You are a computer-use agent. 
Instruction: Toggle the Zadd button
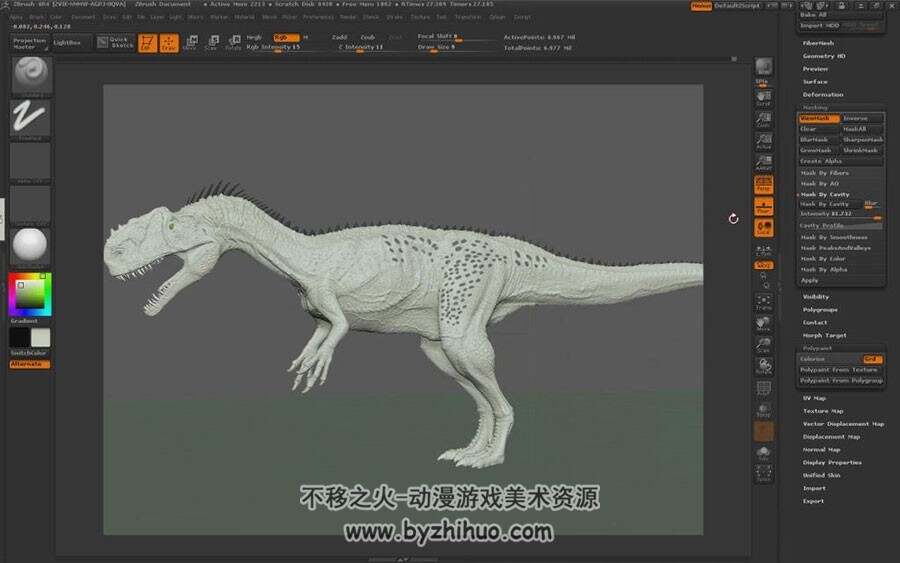[x=339, y=37]
